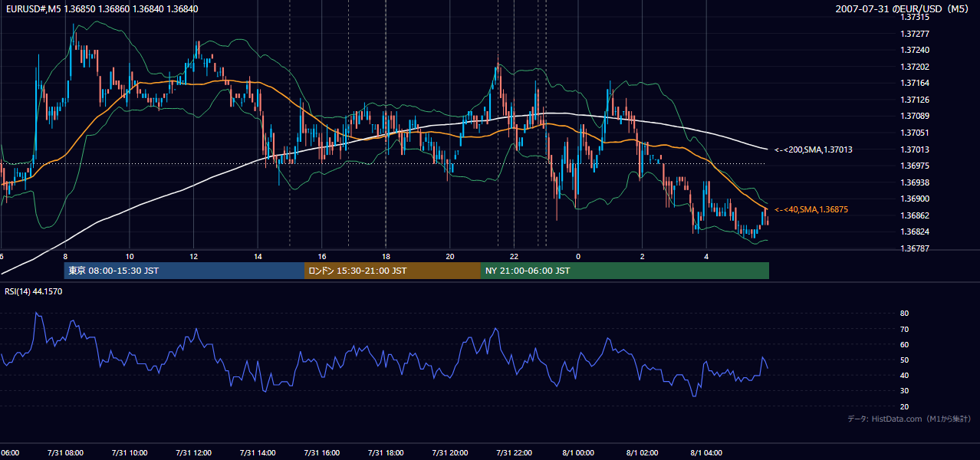Click the '7/31 22:00' time axis label
980x460 pixels.
pos(515,452)
